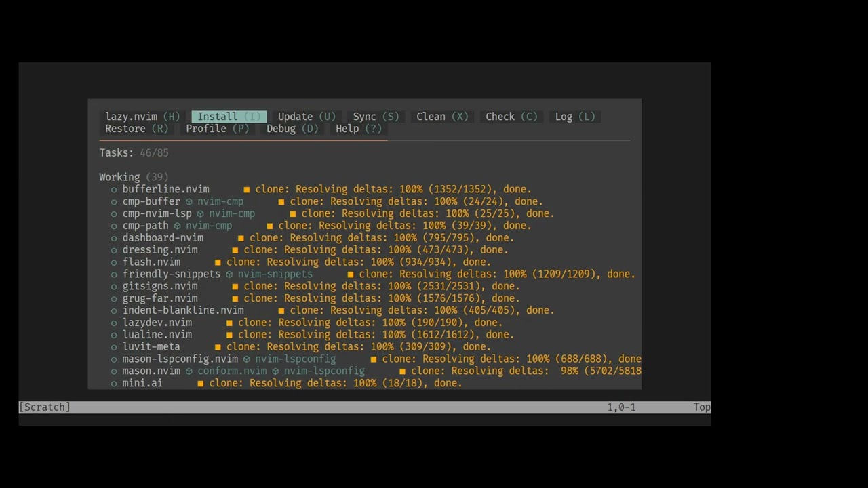Click the circle marker beside dashboard-nvim
Viewport: 868px width, 488px height.
point(114,239)
